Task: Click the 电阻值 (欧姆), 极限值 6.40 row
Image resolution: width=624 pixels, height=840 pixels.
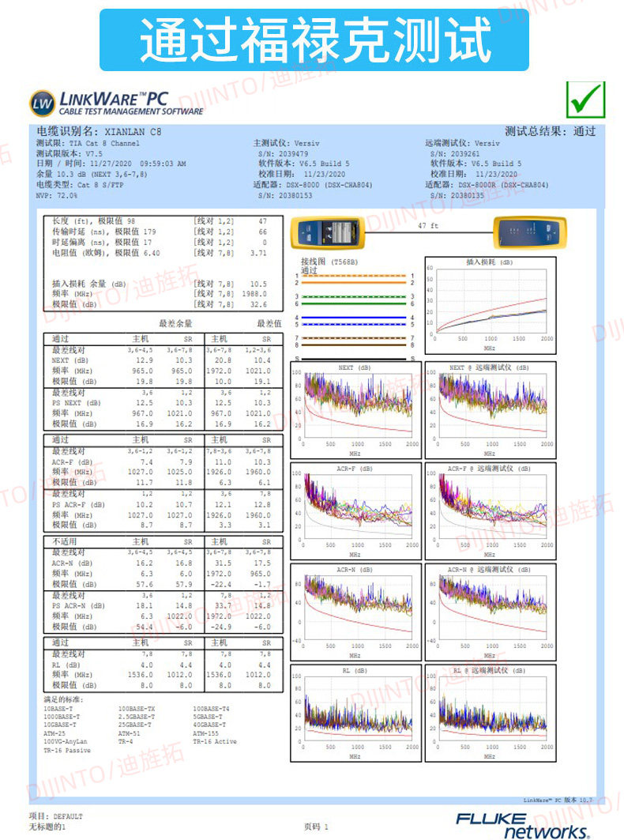Action: click(x=160, y=252)
